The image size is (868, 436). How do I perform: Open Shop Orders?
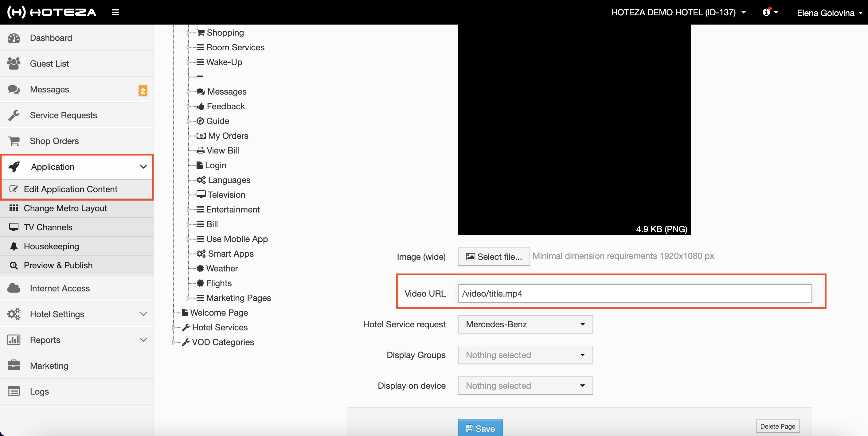coord(77,141)
